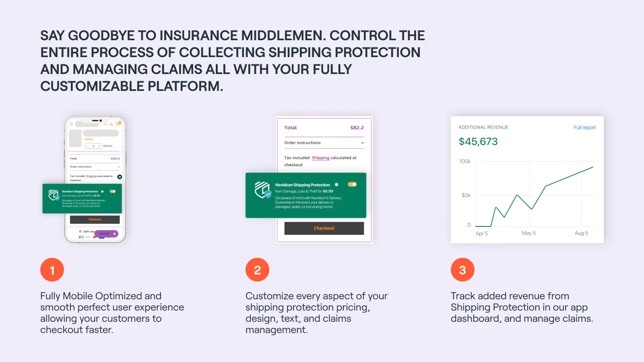Click the purple Rewards button on phone
Viewport: 644px width, 362px height.
[106, 234]
